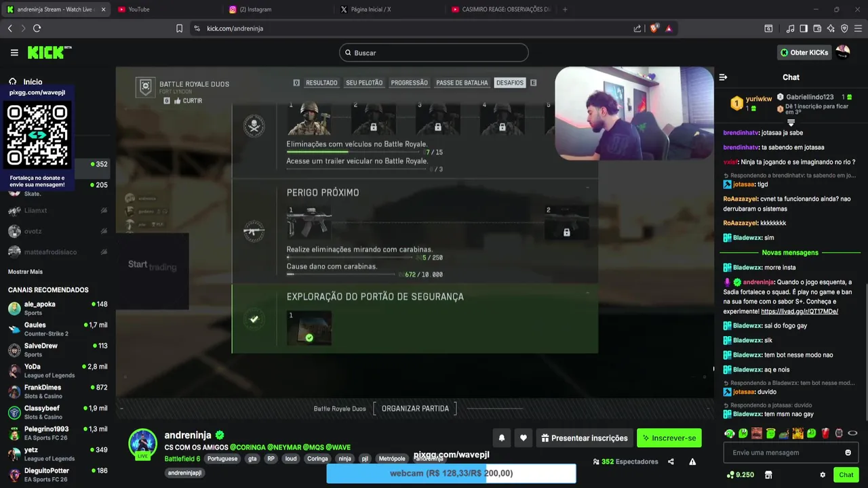868x488 pixels.
Task: Insert the green headphones emote
Action: click(730, 433)
